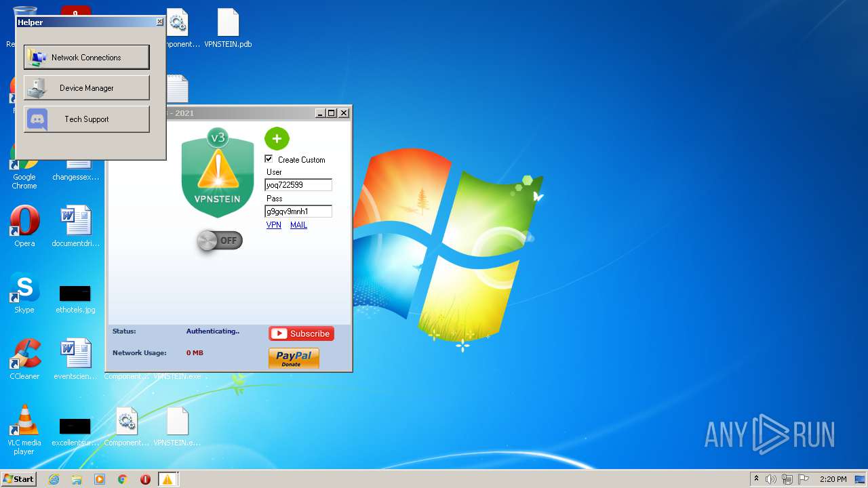
Task: Select the ethotels.jpg desktop file
Action: [x=75, y=298]
